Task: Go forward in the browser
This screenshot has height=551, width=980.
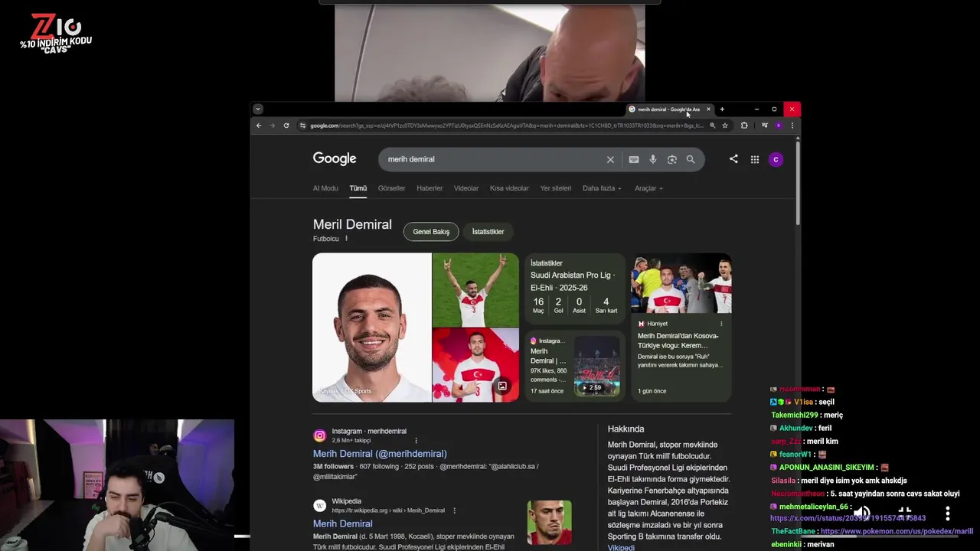Action: [x=272, y=126]
